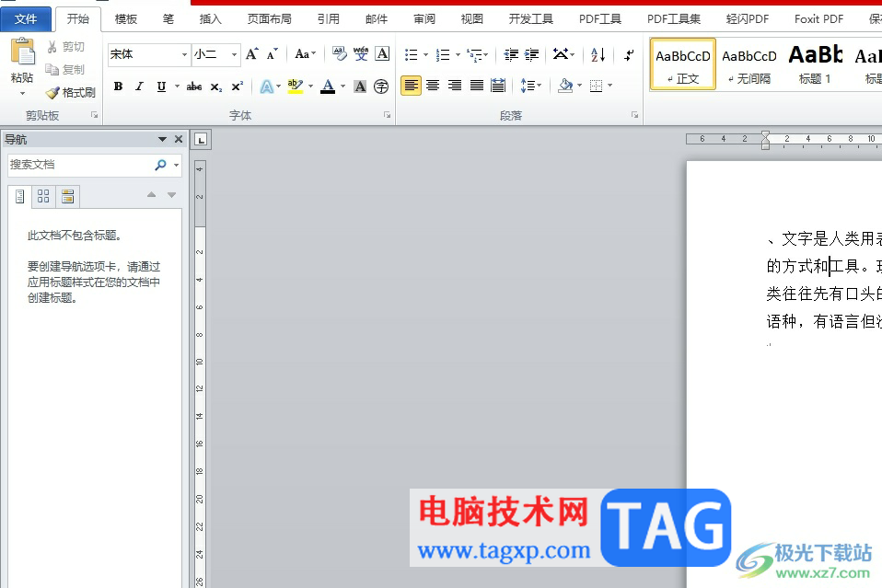Click the numbered list icon
Viewport: 882px width, 588px height.
[x=443, y=54]
